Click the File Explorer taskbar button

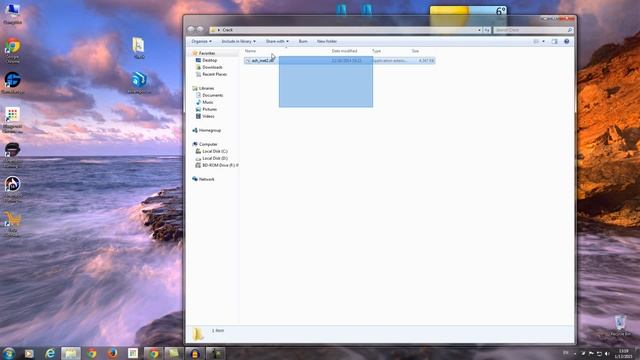(71, 353)
